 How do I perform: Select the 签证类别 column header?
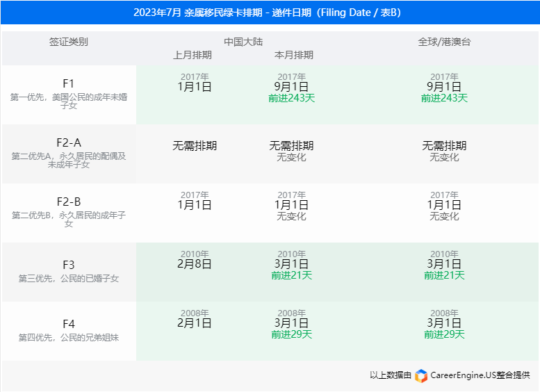tap(69, 42)
